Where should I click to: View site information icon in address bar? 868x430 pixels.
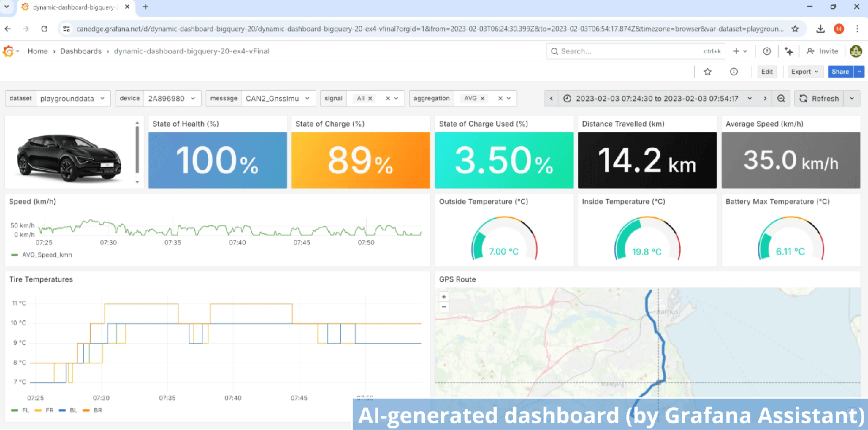point(66,29)
